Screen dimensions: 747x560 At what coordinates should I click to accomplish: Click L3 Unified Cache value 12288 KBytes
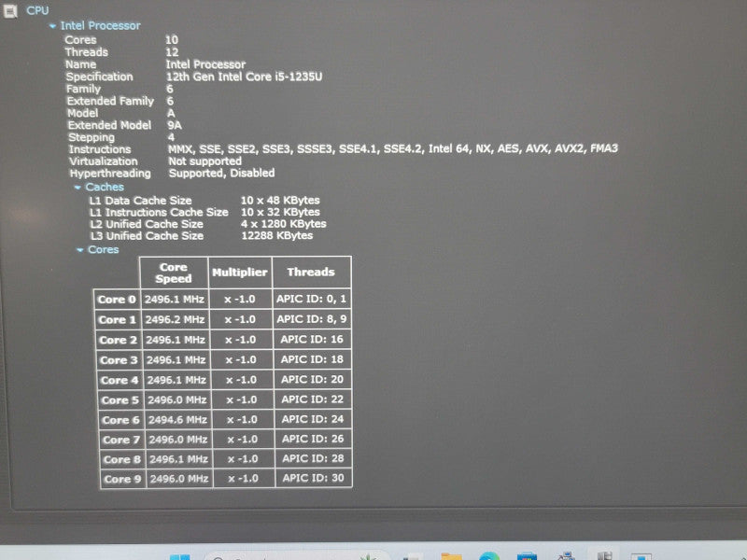click(277, 236)
